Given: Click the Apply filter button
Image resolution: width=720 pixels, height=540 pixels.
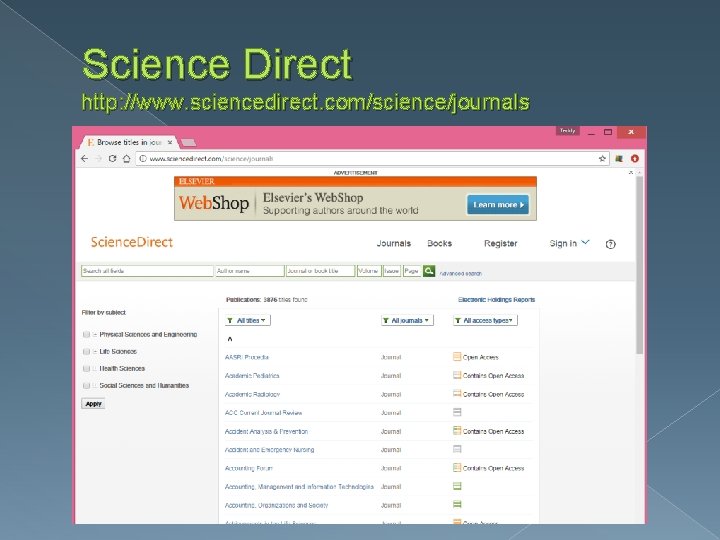Looking at the screenshot, I should 93,404.
